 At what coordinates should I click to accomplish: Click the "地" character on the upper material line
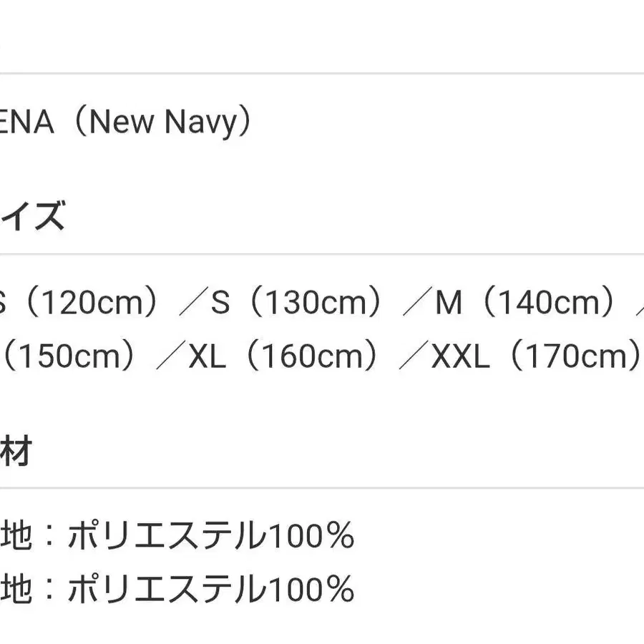pyautogui.click(x=16, y=535)
